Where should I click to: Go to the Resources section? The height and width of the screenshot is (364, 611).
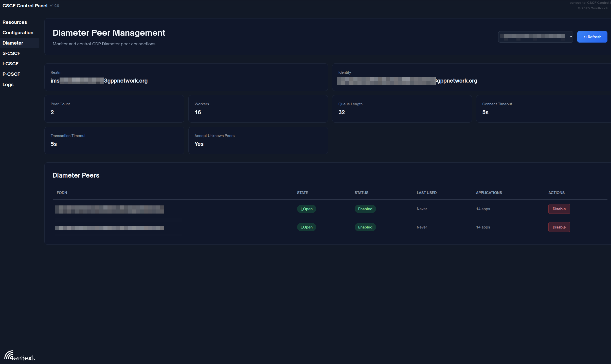(x=15, y=22)
